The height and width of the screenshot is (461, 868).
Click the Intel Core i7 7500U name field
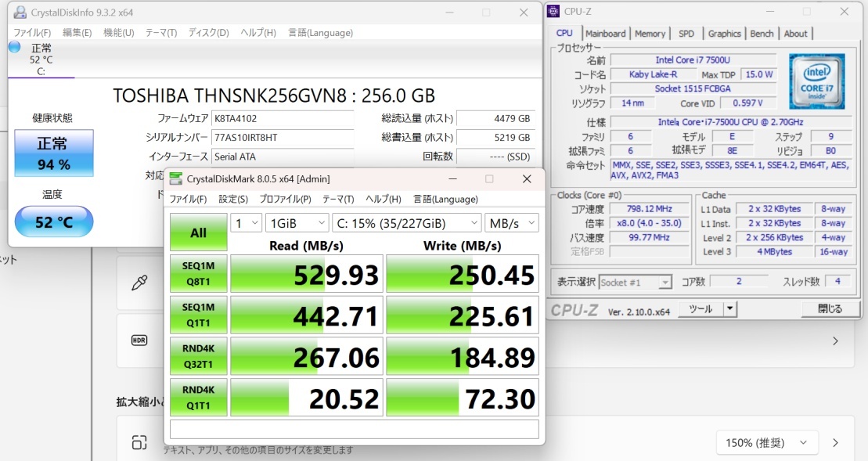pos(693,59)
